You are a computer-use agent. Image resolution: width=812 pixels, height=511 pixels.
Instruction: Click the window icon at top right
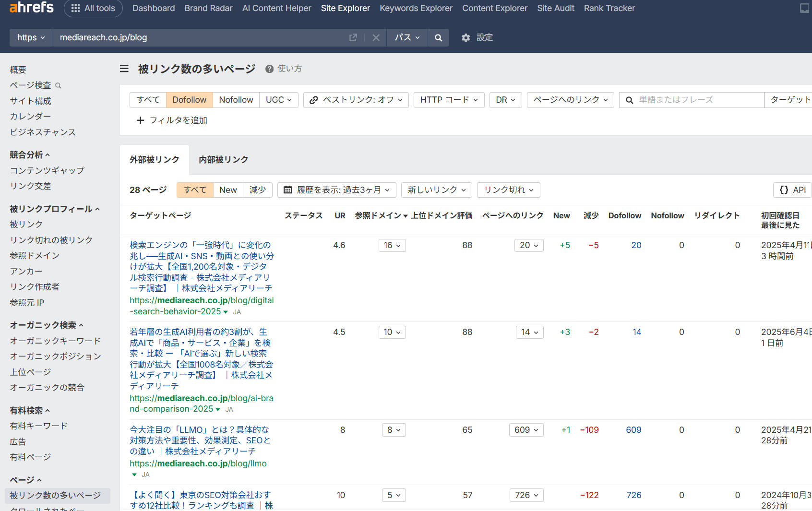[804, 8]
